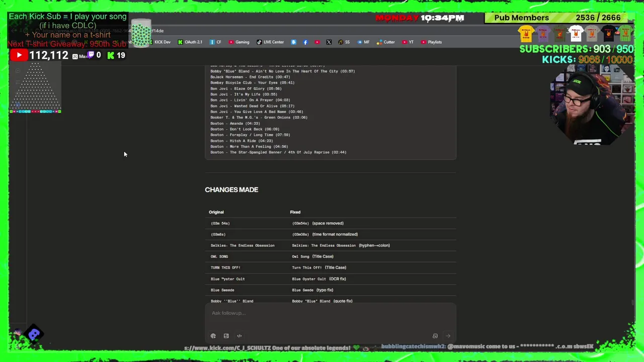Open the Facebook bookmark icon
The height and width of the screenshot is (362, 644).
click(x=305, y=42)
